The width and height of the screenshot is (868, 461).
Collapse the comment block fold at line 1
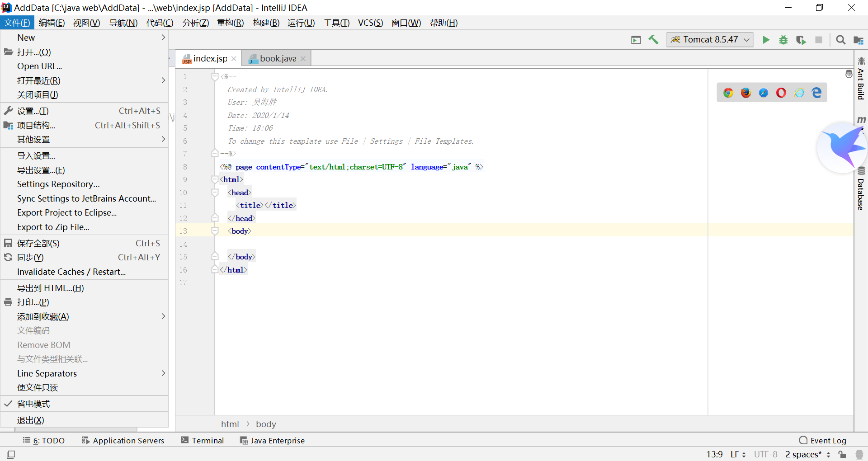pyautogui.click(x=215, y=77)
